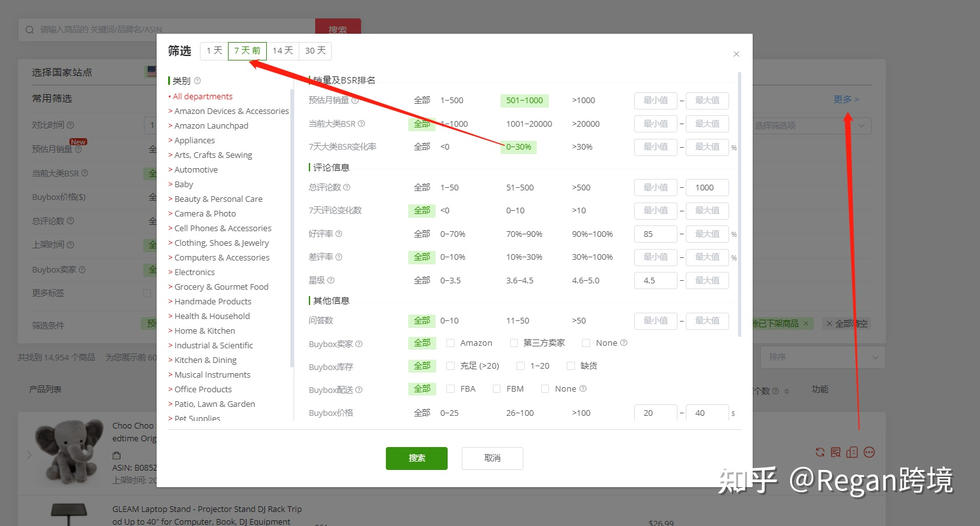The height and width of the screenshot is (526, 980).
Task: Click the 85 input in 好评率 filter
Action: (655, 234)
